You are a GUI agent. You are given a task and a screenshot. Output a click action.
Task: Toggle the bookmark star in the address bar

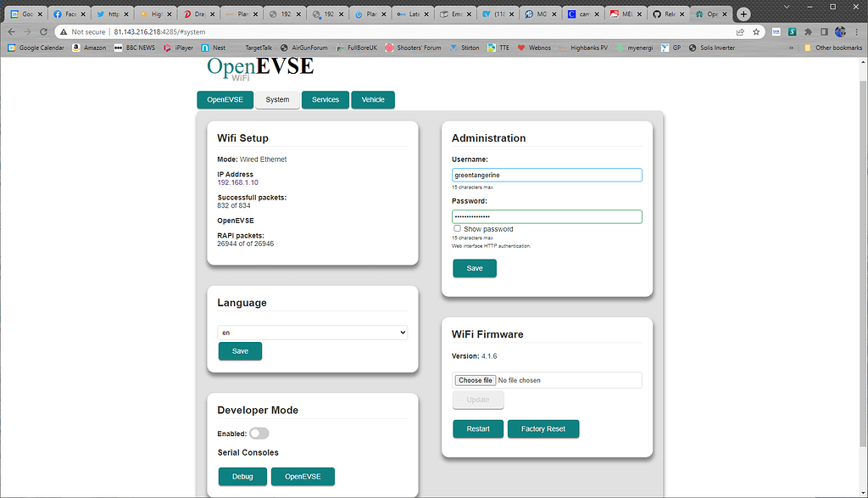[x=755, y=31]
